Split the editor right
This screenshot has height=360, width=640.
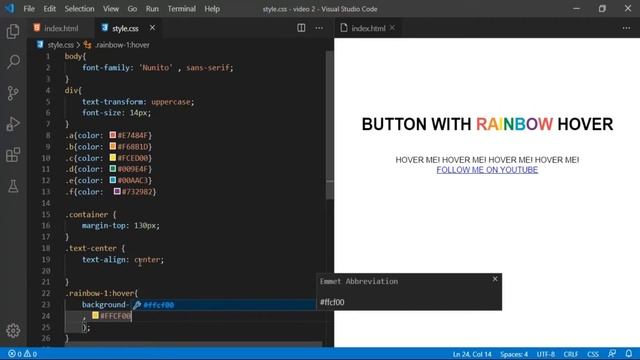pyautogui.click(x=301, y=28)
